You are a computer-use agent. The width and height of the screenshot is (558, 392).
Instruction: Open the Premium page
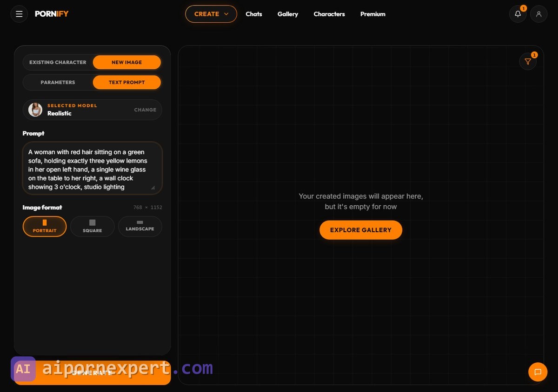click(x=373, y=14)
